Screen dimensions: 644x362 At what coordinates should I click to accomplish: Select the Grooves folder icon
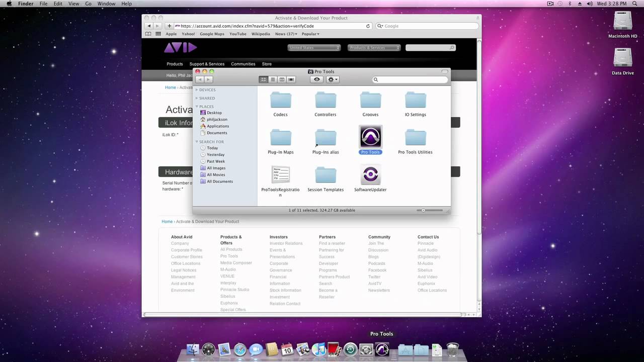[x=370, y=100]
